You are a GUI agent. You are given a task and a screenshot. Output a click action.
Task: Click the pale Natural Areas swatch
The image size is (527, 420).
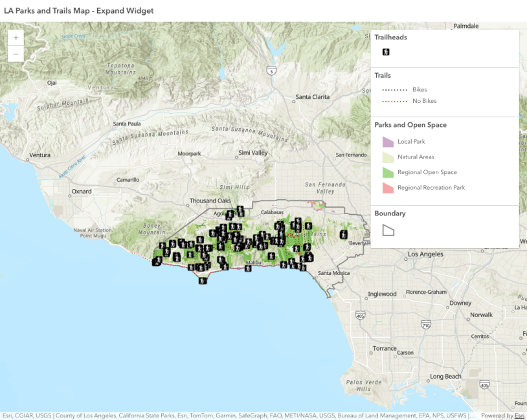388,157
